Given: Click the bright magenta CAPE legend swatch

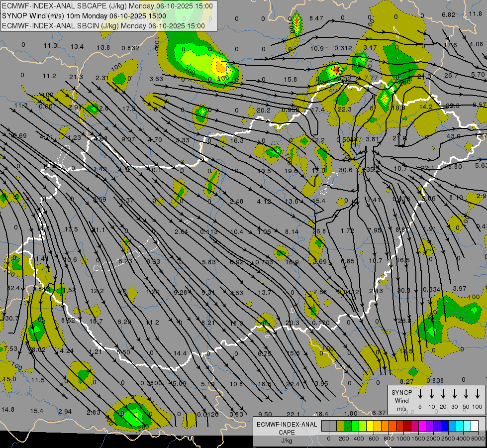Looking at the screenshot, I should (x=423, y=426).
